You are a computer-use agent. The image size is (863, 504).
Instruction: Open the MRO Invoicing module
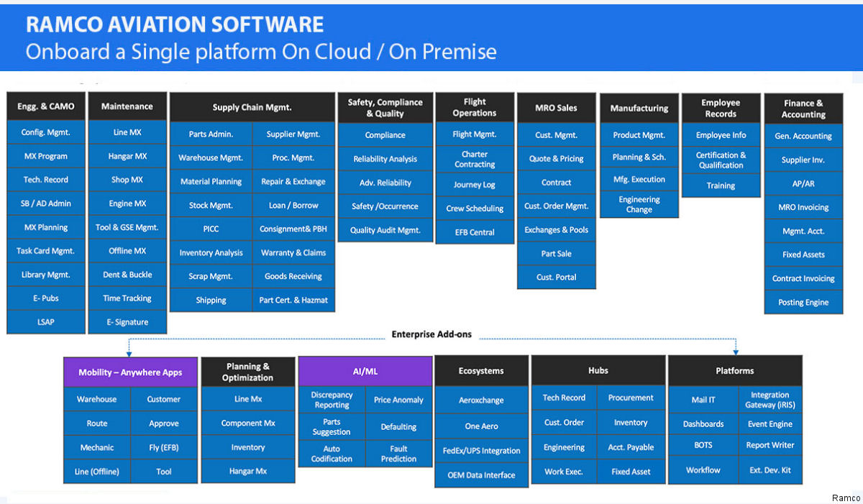(803, 207)
